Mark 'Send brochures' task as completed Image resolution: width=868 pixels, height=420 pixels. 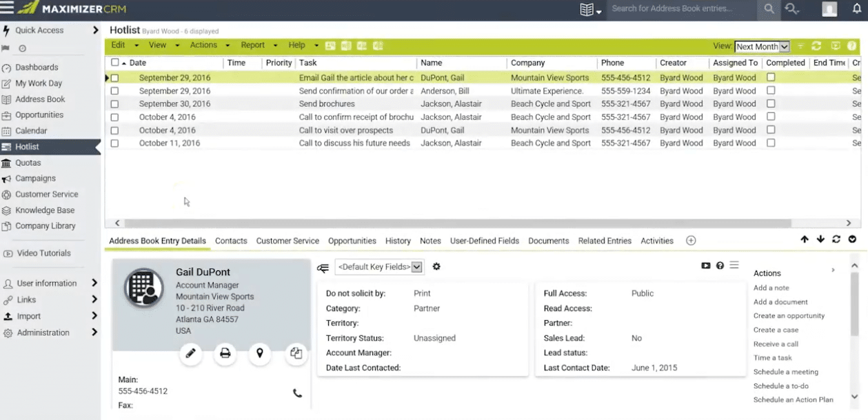(771, 103)
